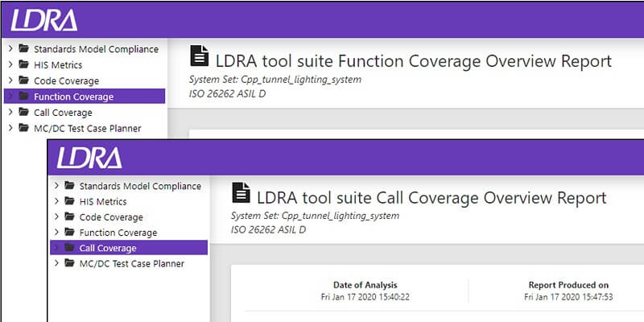Expand HIS Metrics chevron in front window
Viewport: 644px width, 322px height.
pos(56,201)
